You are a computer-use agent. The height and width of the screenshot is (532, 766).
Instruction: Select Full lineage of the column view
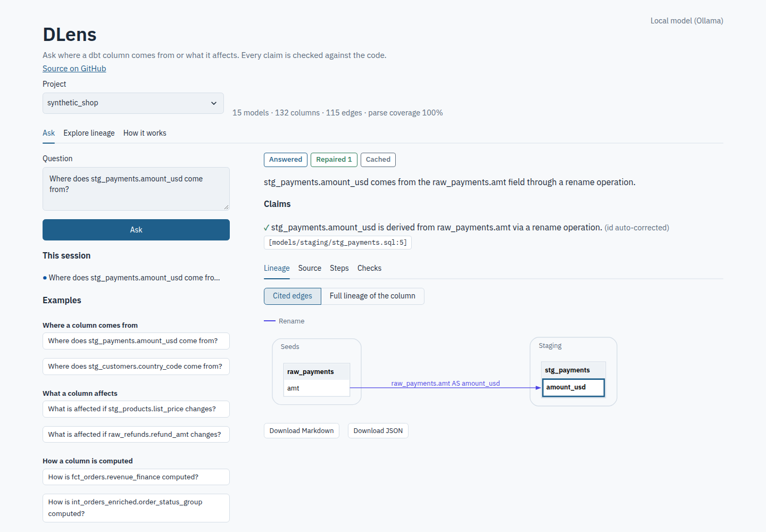click(372, 296)
